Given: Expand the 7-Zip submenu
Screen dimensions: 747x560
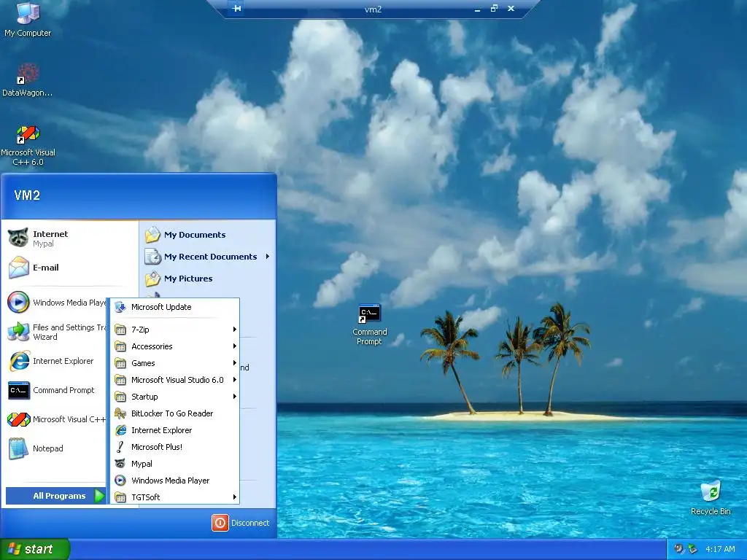Looking at the screenshot, I should click(175, 330).
